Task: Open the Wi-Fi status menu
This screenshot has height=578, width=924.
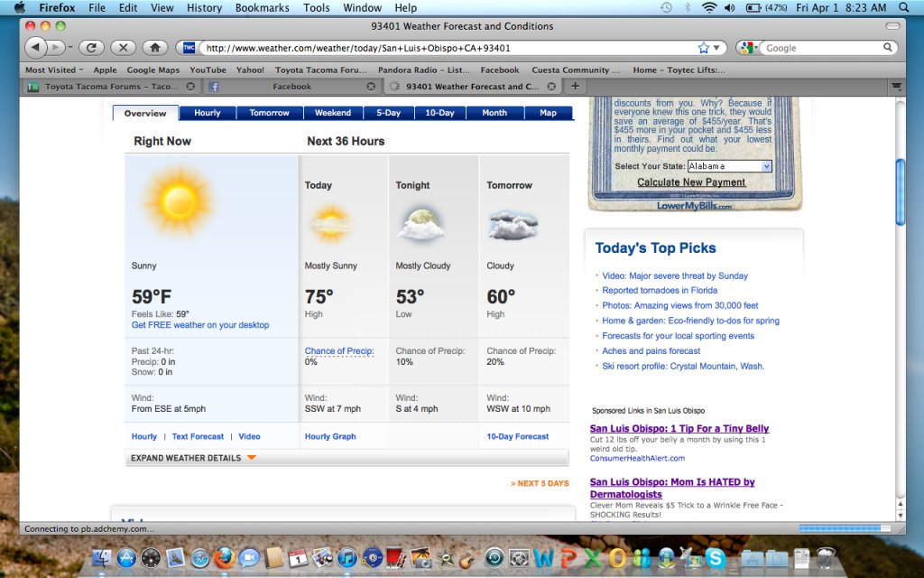Action: tap(709, 7)
